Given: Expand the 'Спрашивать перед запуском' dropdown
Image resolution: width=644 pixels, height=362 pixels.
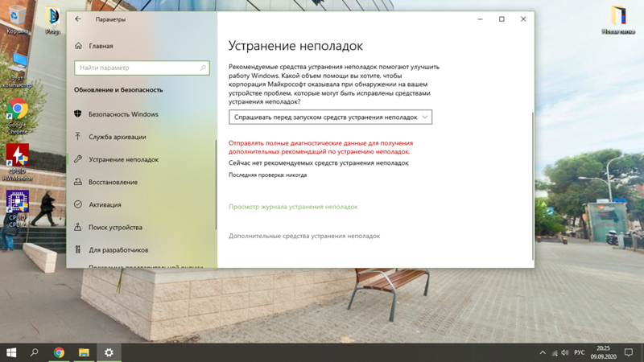Looking at the screenshot, I should click(330, 117).
